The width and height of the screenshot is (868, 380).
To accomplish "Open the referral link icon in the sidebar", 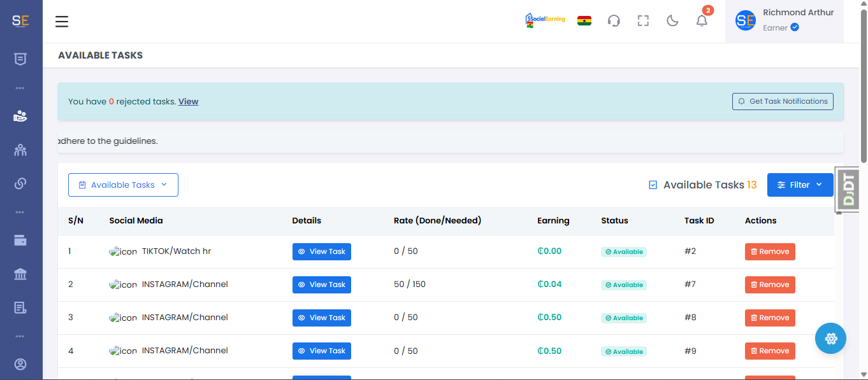I will click(x=20, y=183).
